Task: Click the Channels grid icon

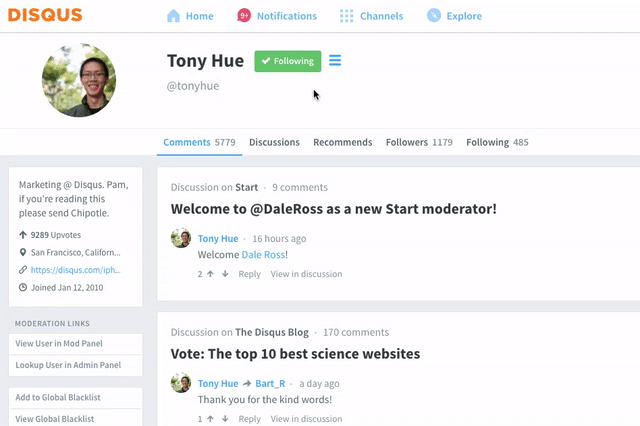Action: coord(347,16)
